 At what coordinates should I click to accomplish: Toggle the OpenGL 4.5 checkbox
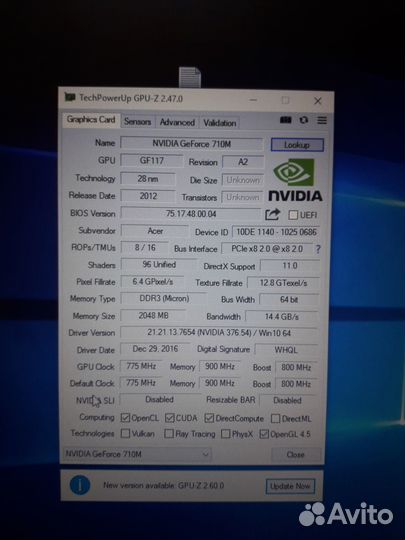pos(264,434)
